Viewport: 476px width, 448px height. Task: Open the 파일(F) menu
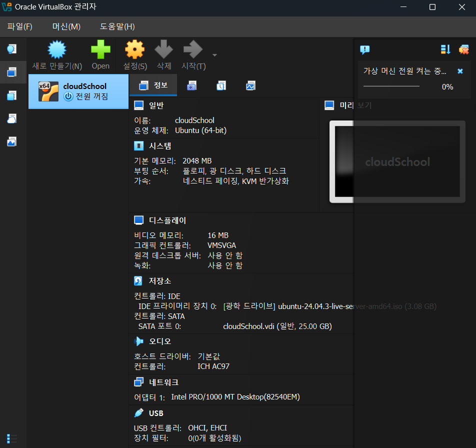click(x=19, y=26)
